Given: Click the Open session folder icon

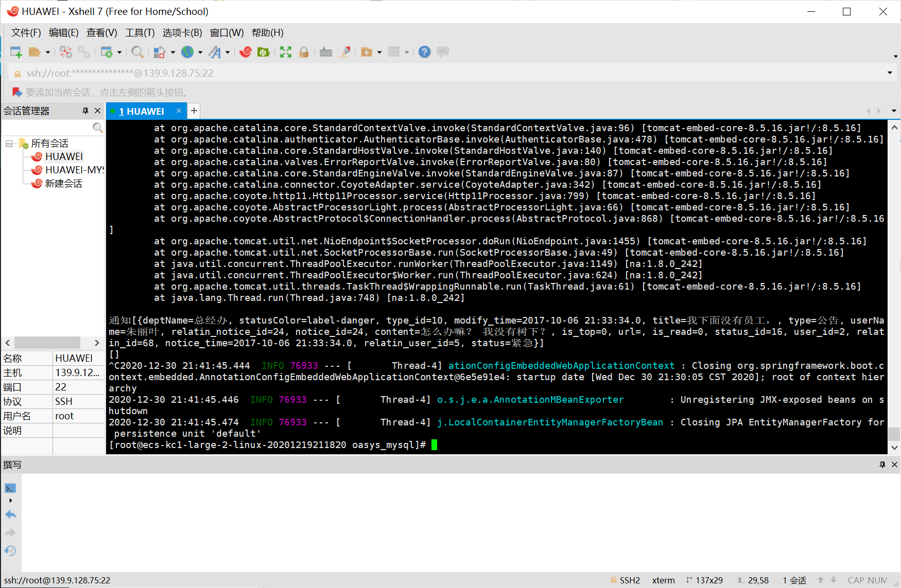Looking at the screenshot, I should [34, 52].
